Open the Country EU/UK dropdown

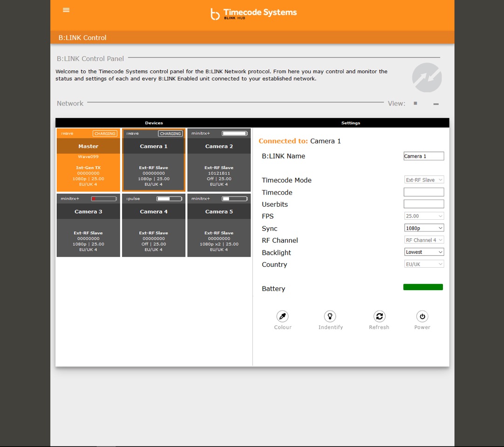pyautogui.click(x=424, y=264)
